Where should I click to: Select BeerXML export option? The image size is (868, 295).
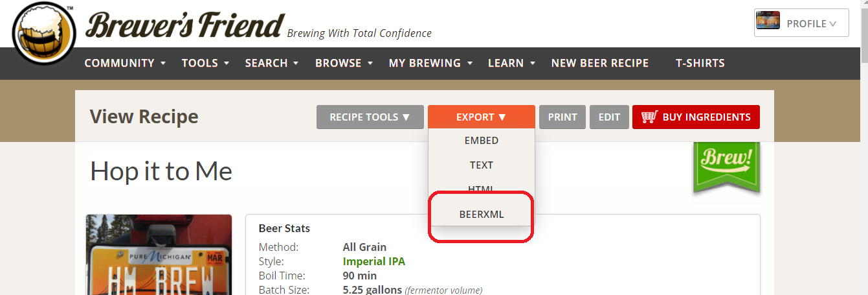pyautogui.click(x=481, y=215)
